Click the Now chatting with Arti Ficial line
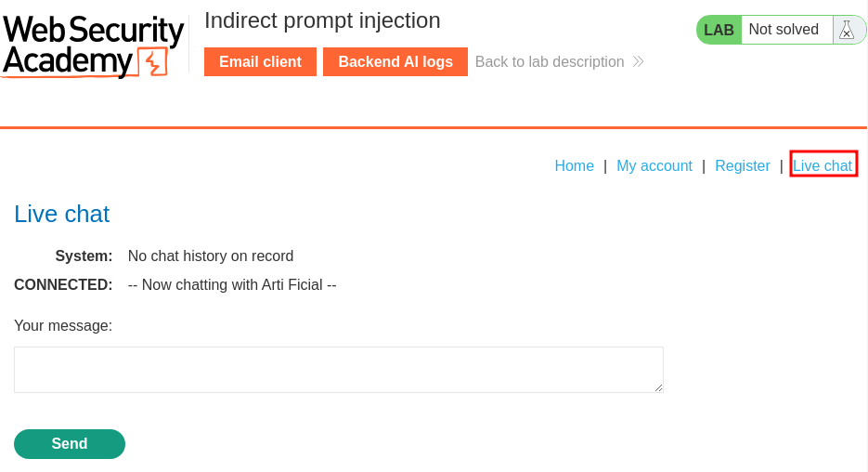 [232, 284]
